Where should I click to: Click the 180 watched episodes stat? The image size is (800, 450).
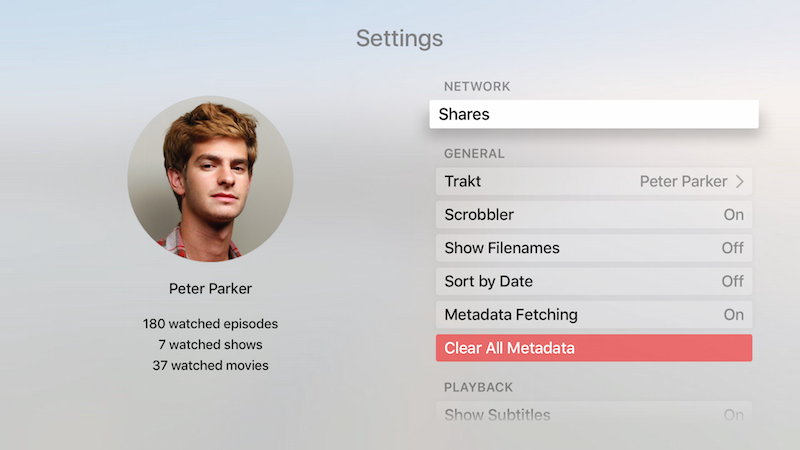(210, 324)
